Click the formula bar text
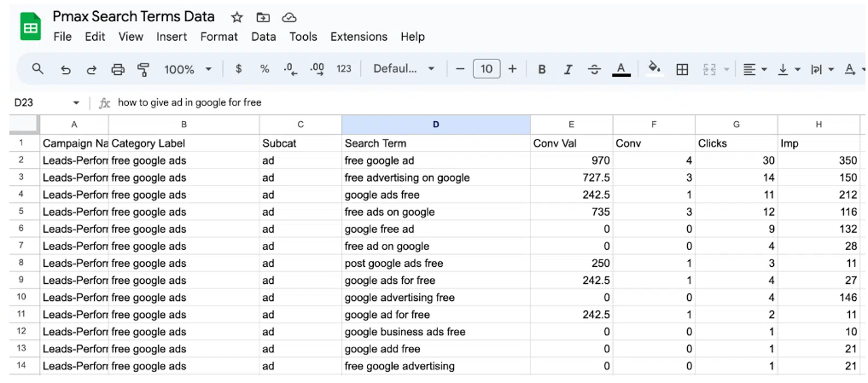The width and height of the screenshot is (868, 383). [189, 102]
